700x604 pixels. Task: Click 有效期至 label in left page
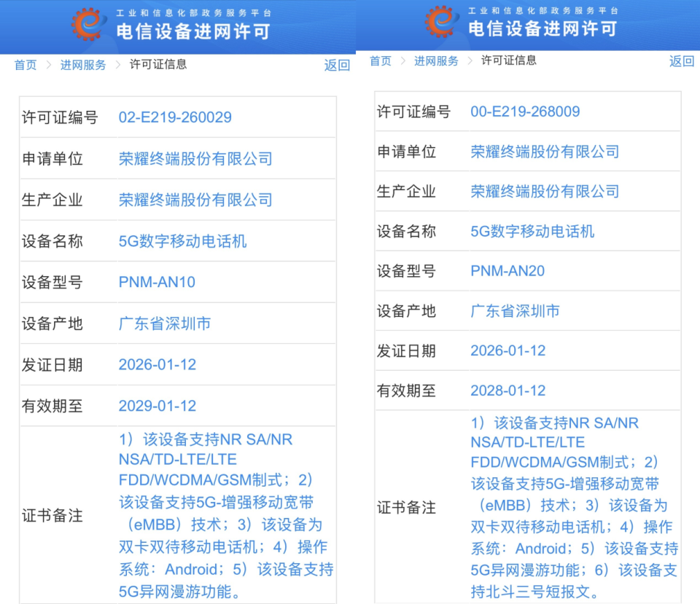tap(52, 406)
